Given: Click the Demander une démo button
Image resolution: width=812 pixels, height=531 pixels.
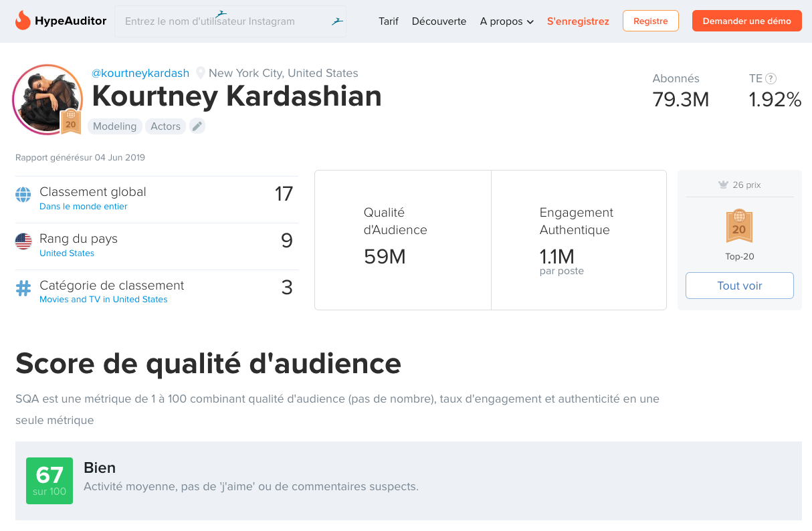Looking at the screenshot, I should [746, 21].
